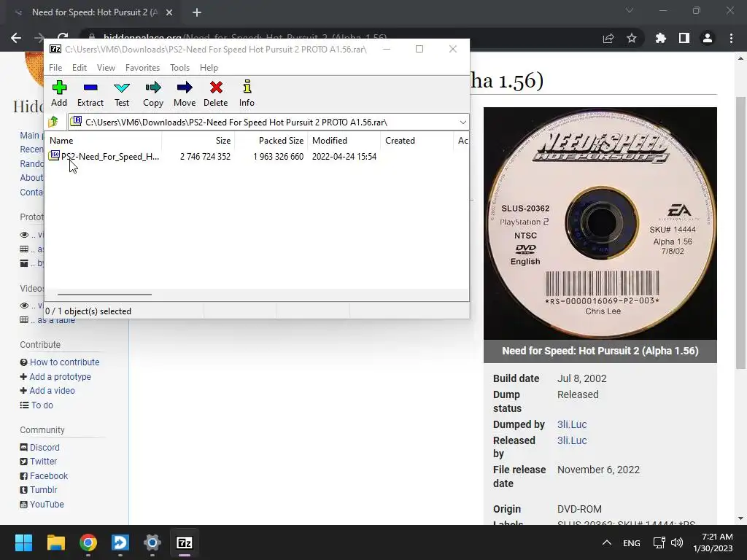Switch to Chrome in the taskbar
This screenshot has height=560, width=747.
click(x=88, y=542)
